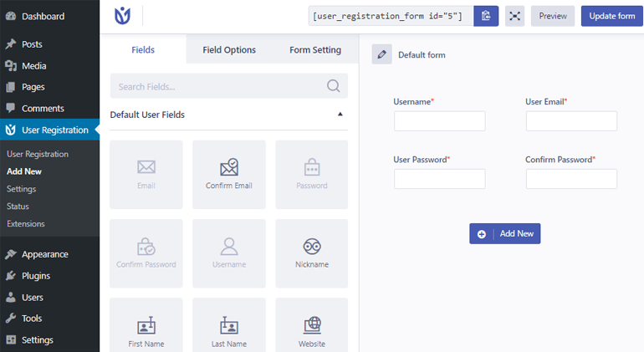Open Users in the sidebar
Image resolution: width=644 pixels, height=352 pixels.
(x=49, y=298)
